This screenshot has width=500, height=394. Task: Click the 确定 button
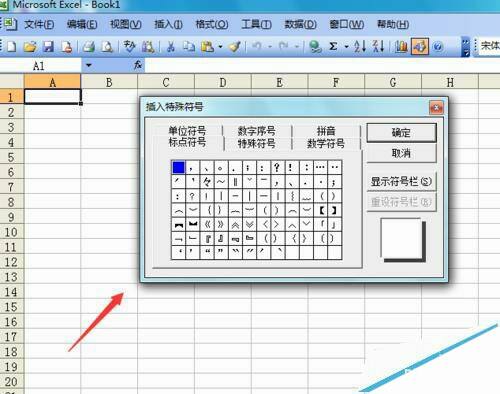[401, 133]
